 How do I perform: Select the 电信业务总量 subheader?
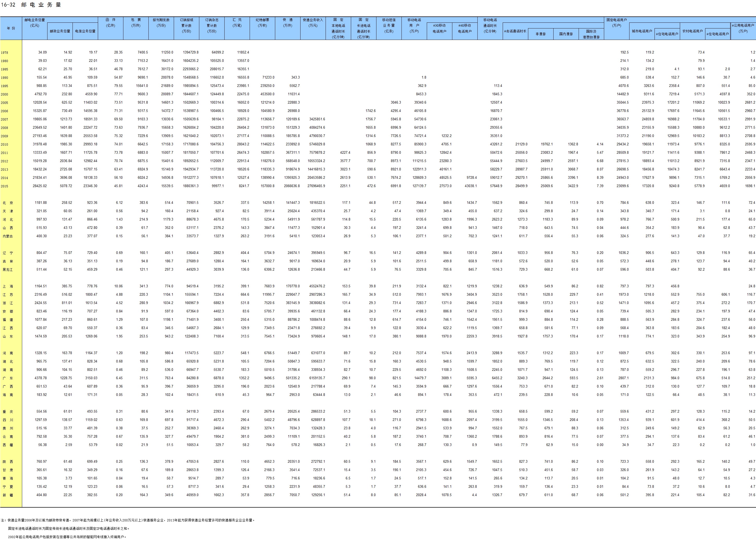tap(85, 31)
